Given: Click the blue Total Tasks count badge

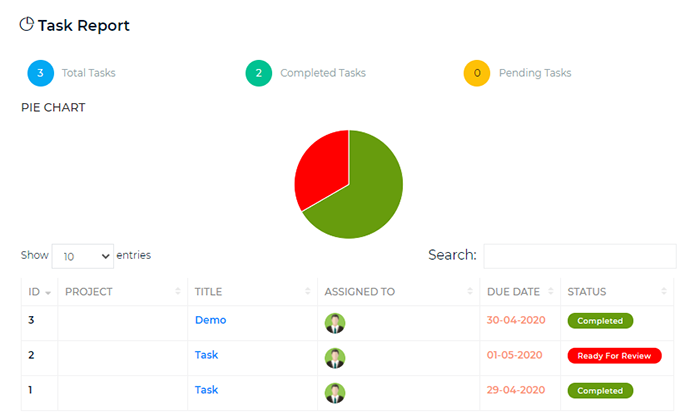Looking at the screenshot, I should pos(40,73).
